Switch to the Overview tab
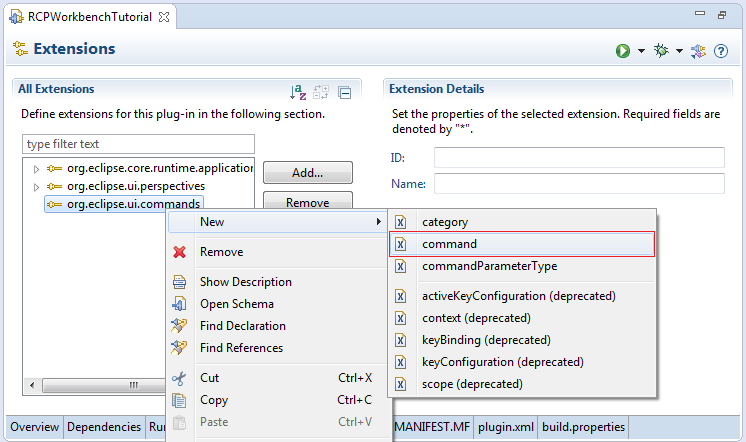 coord(35,427)
